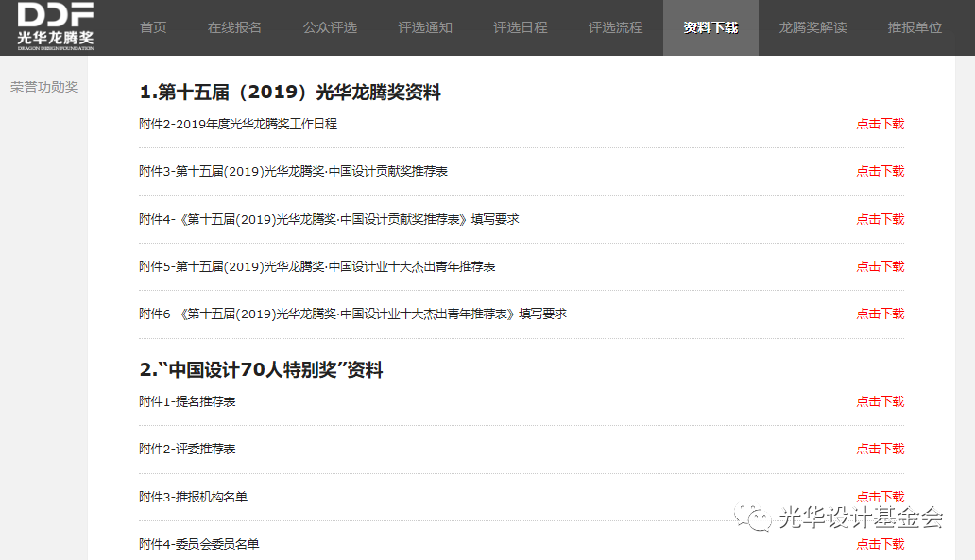Open the 公众评选 menu item
Image resolution: width=975 pixels, height=560 pixels.
(x=330, y=27)
